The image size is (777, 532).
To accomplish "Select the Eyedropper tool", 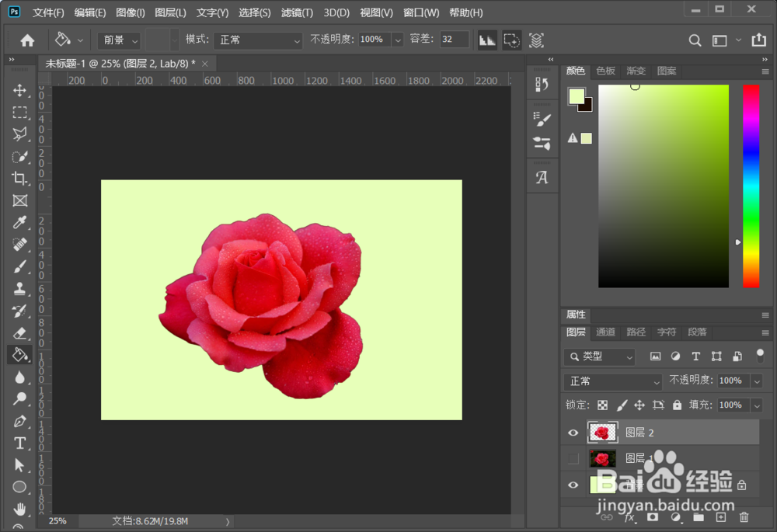I will pos(19,223).
